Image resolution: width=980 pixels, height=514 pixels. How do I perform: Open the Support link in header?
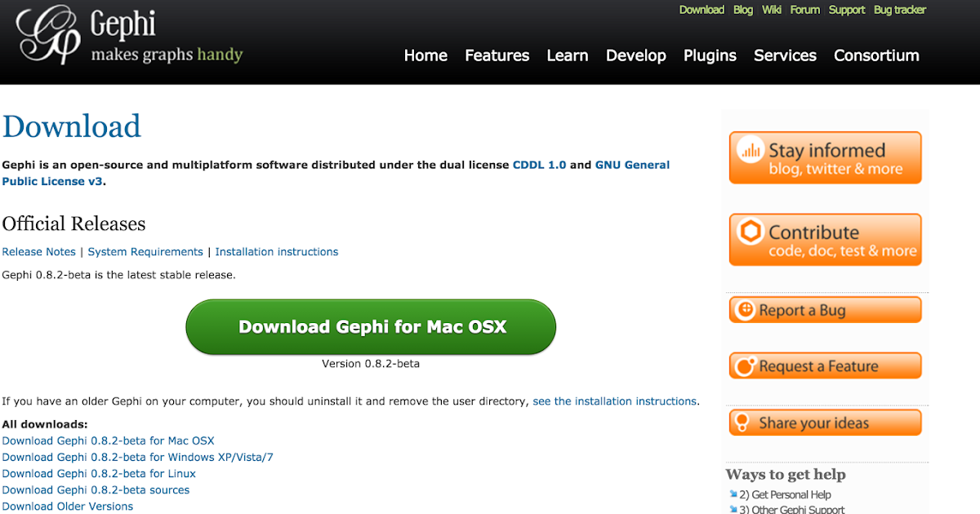847,10
